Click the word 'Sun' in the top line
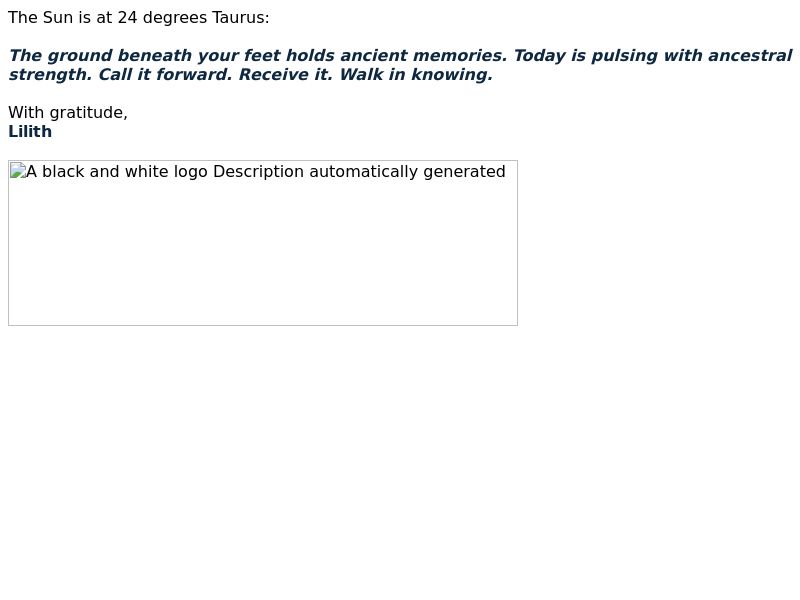 (58, 18)
